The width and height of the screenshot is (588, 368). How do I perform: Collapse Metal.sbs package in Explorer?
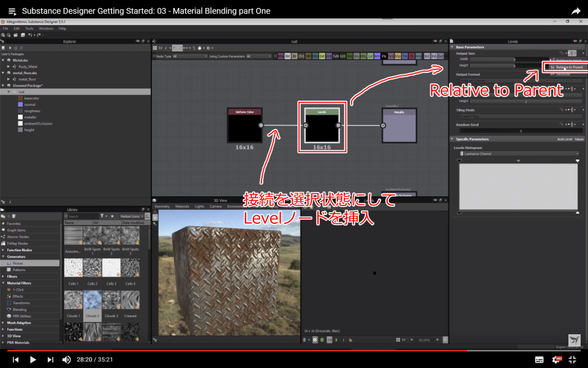click(x=4, y=60)
